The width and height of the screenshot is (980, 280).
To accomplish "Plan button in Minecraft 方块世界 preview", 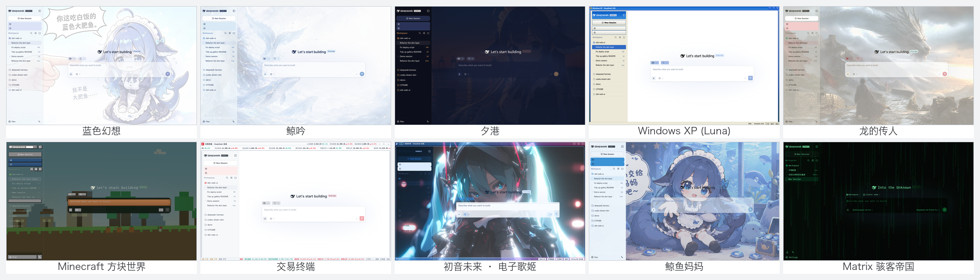I will [22, 257].
